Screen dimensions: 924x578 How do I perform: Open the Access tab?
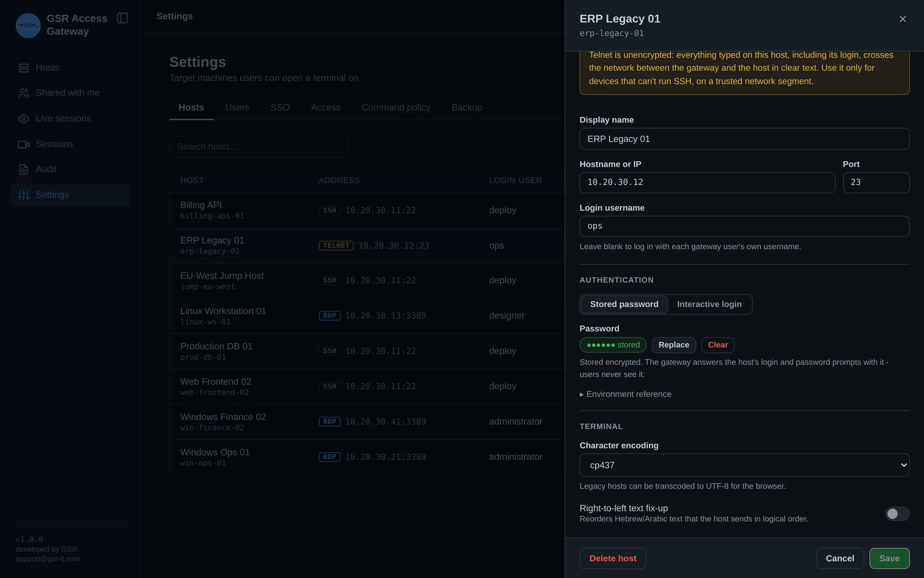[x=326, y=107]
